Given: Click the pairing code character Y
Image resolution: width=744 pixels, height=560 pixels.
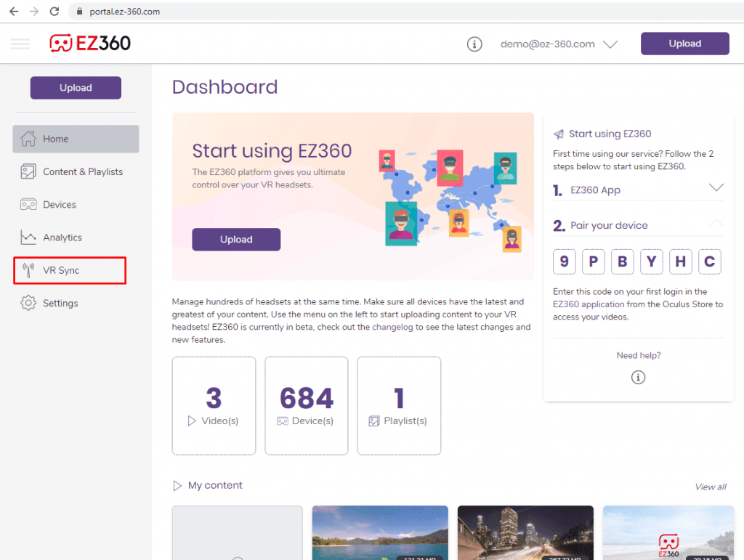Looking at the screenshot, I should (x=652, y=261).
